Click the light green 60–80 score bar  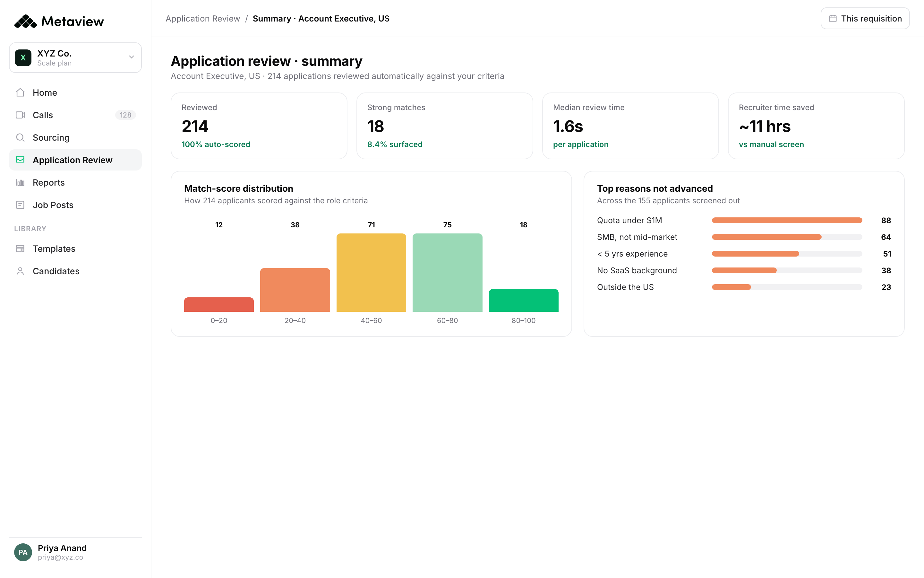[447, 273]
